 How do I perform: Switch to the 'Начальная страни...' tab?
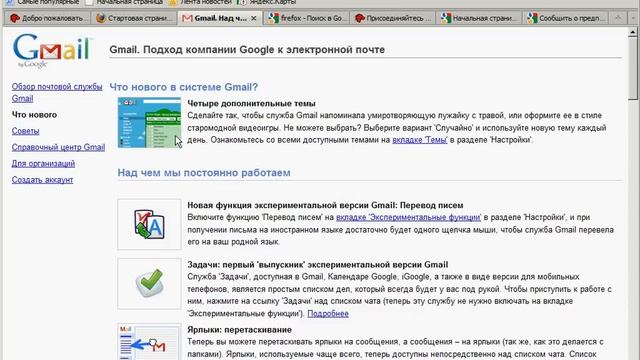(479, 18)
